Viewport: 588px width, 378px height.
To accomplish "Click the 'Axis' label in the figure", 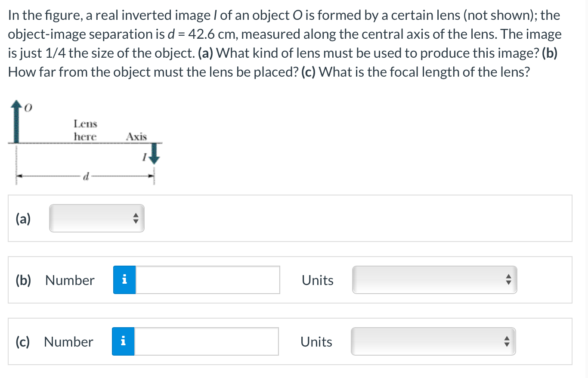I will pos(136,136).
